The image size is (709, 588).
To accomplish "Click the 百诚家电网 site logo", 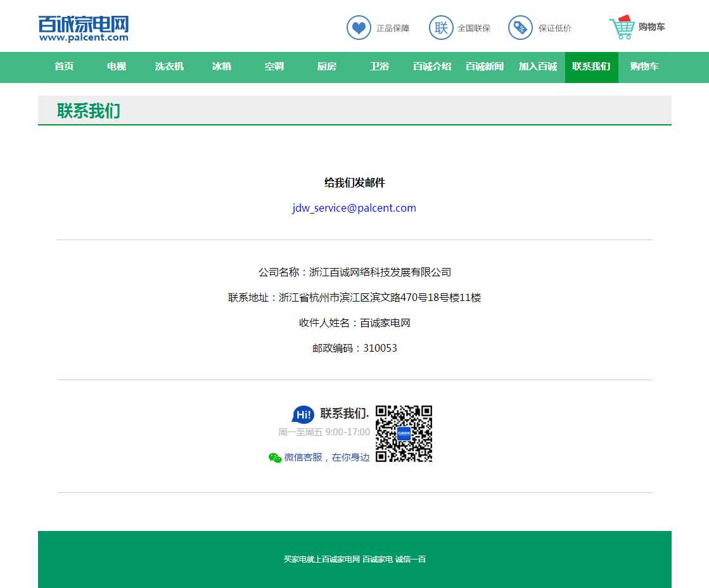I will (84, 29).
